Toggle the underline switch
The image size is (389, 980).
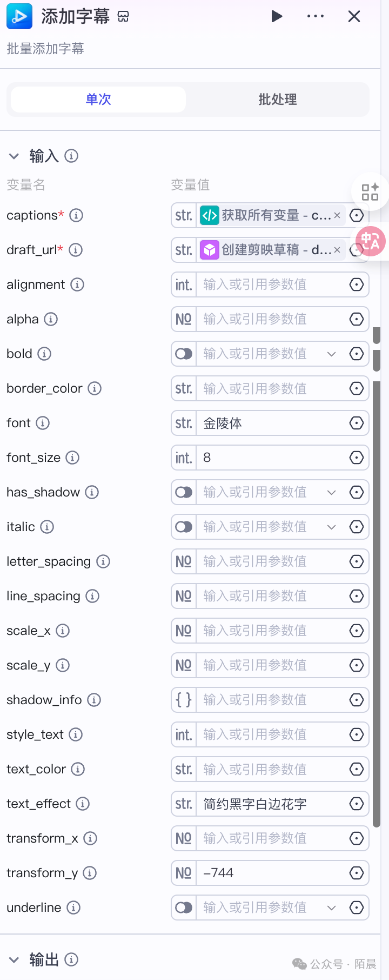click(x=184, y=908)
